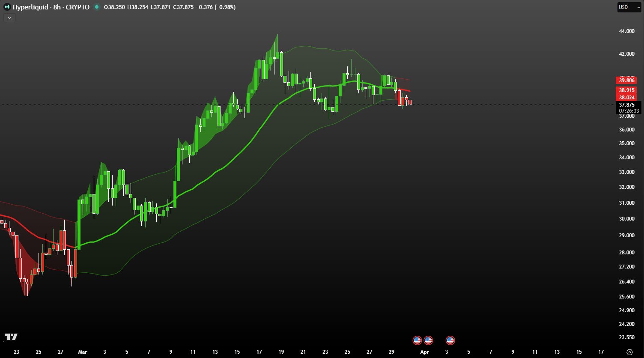Click the 29 date label on the time axis
The height and width of the screenshot is (358, 644).
pos(391,352)
